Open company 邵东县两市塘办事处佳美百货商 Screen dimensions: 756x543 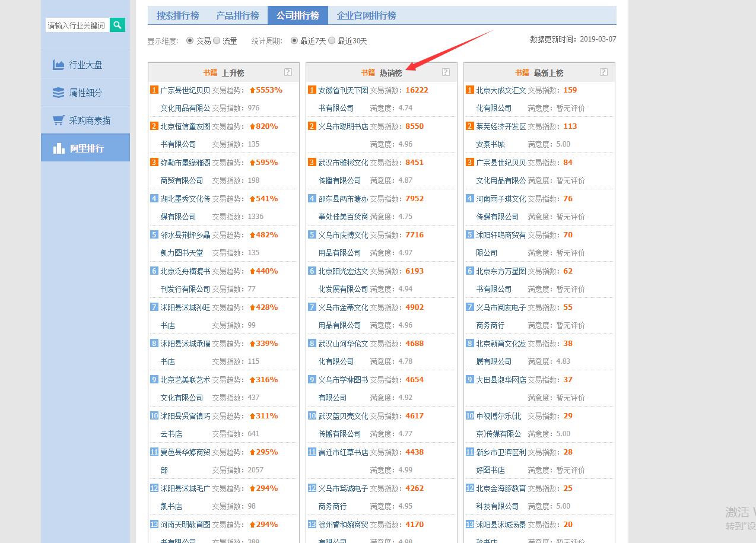click(343, 208)
